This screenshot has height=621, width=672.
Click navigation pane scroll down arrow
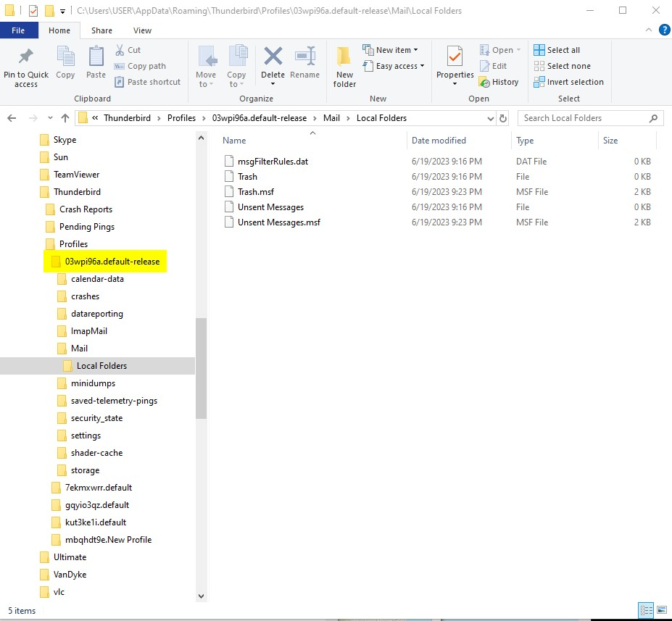point(201,596)
